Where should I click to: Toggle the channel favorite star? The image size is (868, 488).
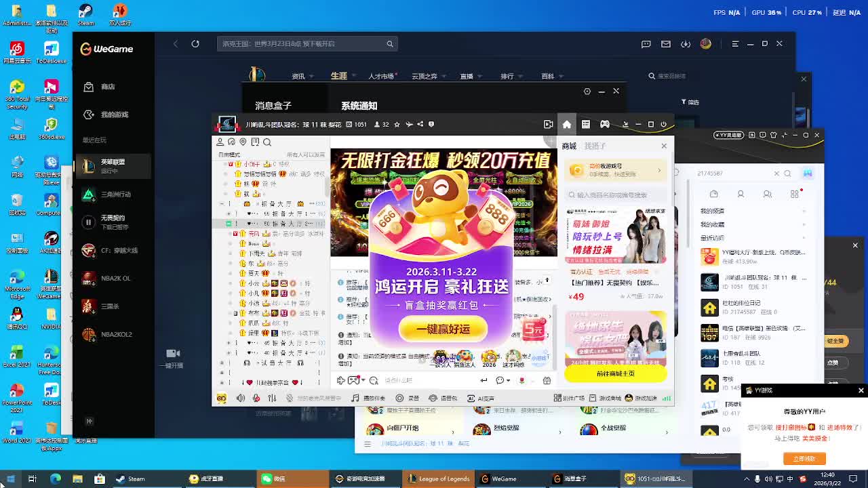(x=397, y=124)
